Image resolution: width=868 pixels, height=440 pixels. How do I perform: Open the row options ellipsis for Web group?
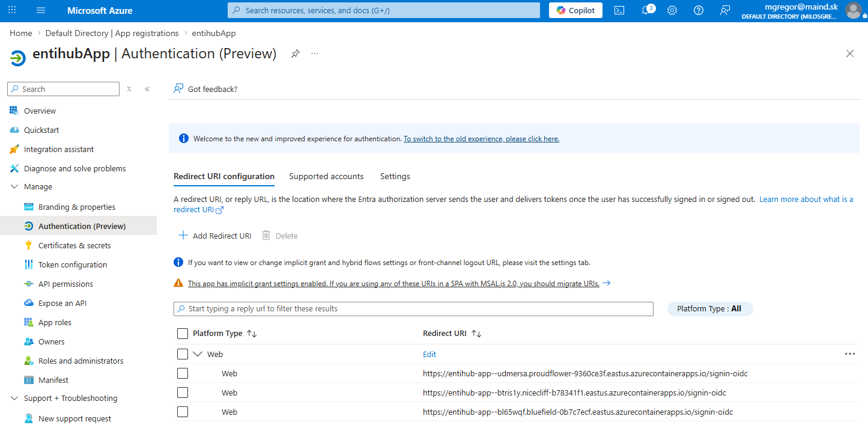point(849,354)
